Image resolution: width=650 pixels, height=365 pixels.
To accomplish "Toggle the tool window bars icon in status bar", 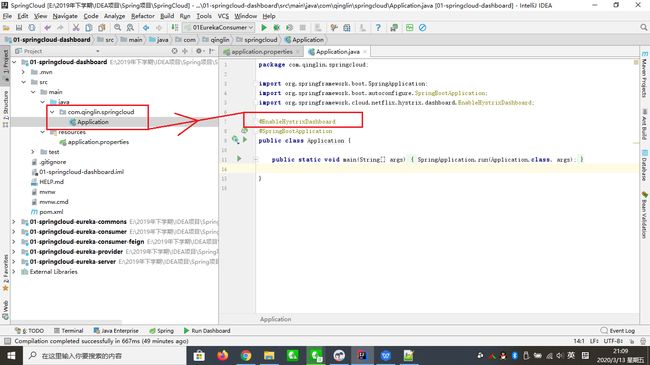I will [x=7, y=341].
